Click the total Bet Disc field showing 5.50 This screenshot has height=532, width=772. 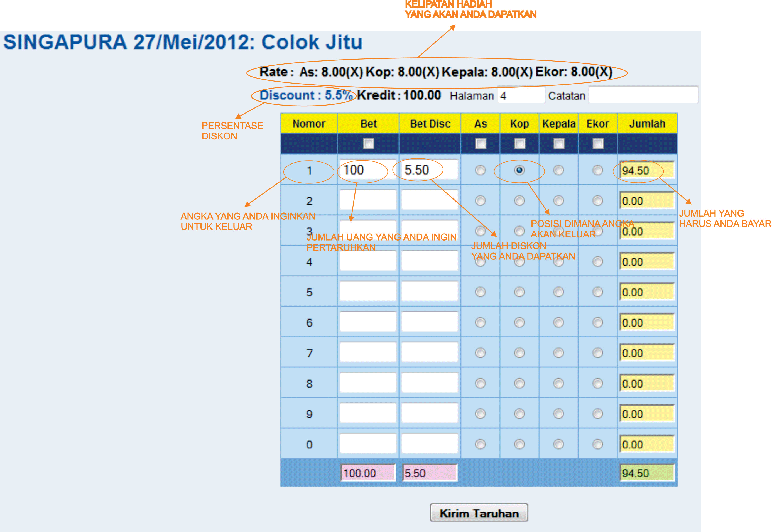(430, 473)
